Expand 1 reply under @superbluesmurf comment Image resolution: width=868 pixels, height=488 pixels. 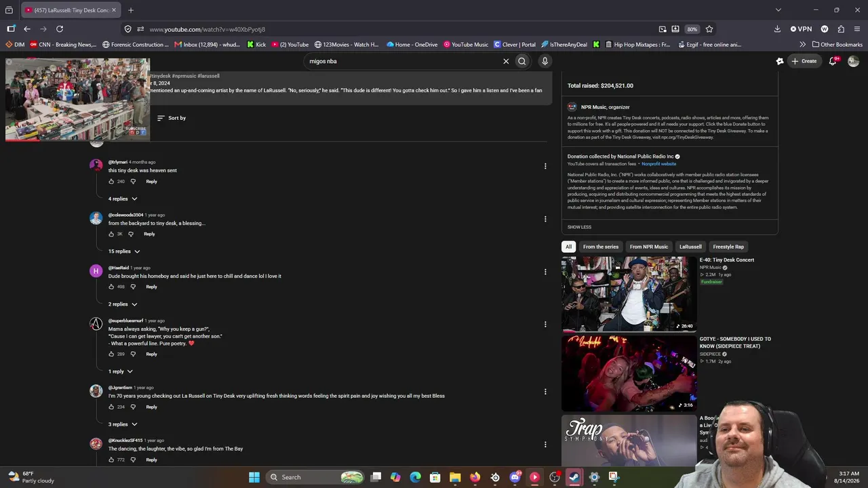coord(121,371)
